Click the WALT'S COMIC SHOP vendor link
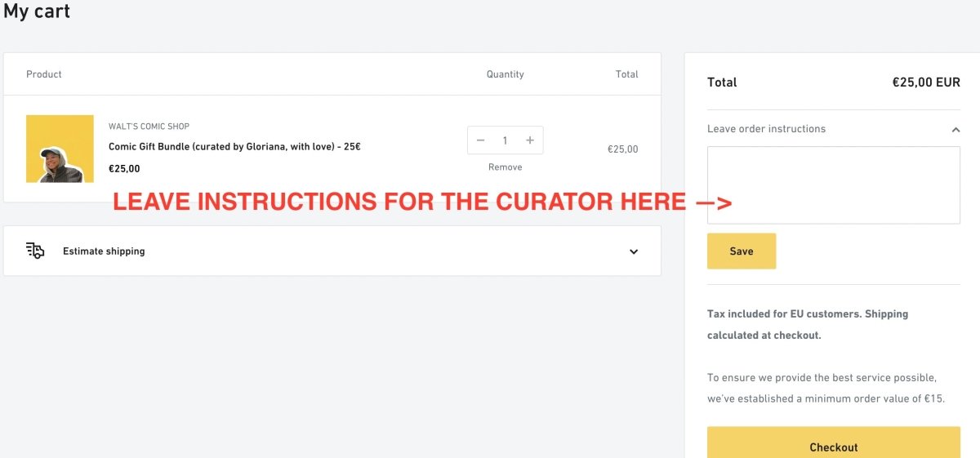 click(149, 127)
